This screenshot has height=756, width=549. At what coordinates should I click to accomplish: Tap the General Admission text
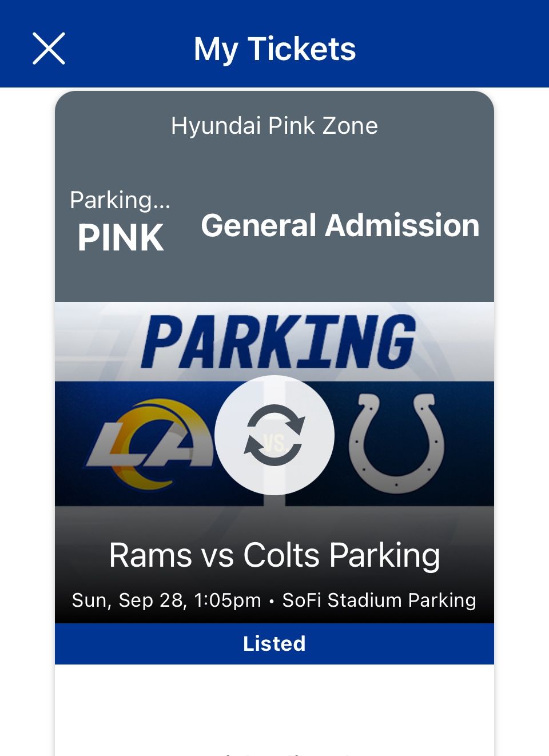pyautogui.click(x=340, y=225)
